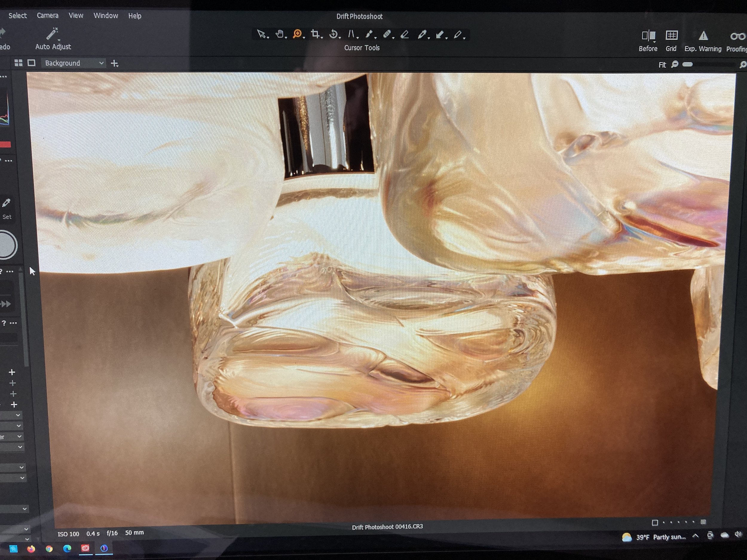Open the Window menu
This screenshot has width=747, height=560.
click(x=106, y=16)
